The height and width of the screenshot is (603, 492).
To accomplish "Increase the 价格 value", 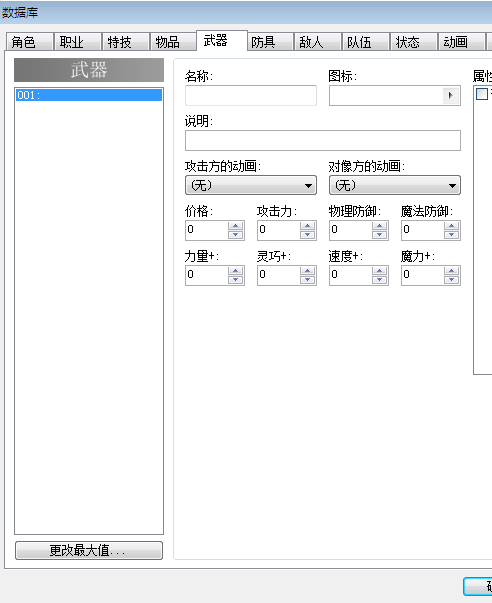I will click(x=235, y=226).
